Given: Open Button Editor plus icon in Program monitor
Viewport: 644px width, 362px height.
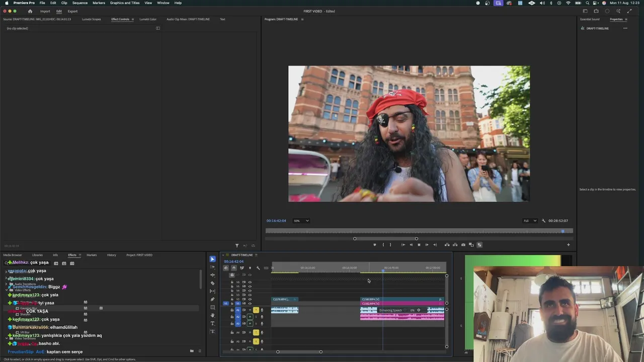Looking at the screenshot, I should point(569,245).
